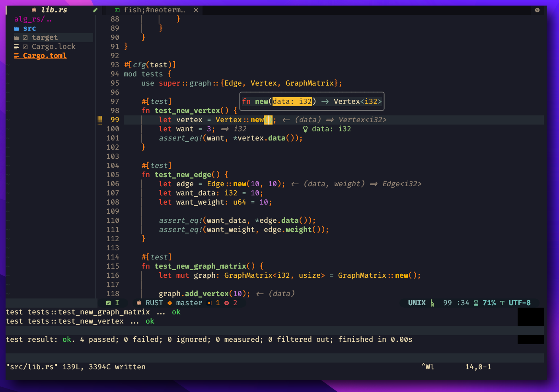The width and height of the screenshot is (559, 392).
Task: Click the insert mode 'I' indicator in statusline
Action: [x=117, y=303]
